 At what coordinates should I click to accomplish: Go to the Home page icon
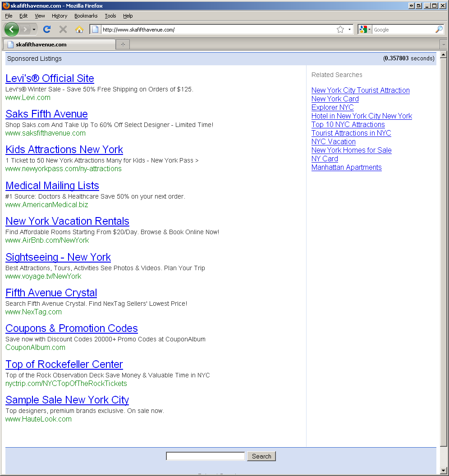point(79,29)
